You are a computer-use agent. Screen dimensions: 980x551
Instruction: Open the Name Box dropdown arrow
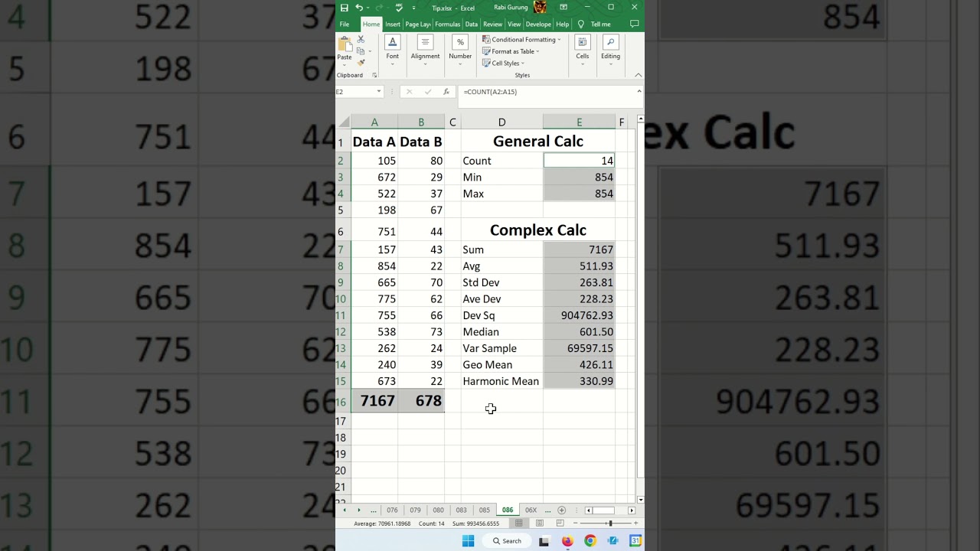(378, 92)
